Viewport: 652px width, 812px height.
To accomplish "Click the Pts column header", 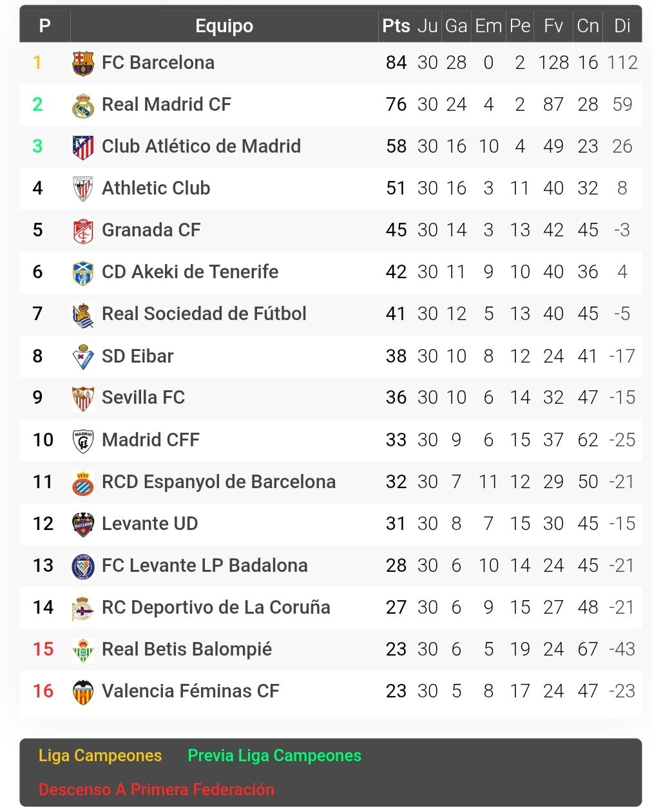I will (396, 26).
